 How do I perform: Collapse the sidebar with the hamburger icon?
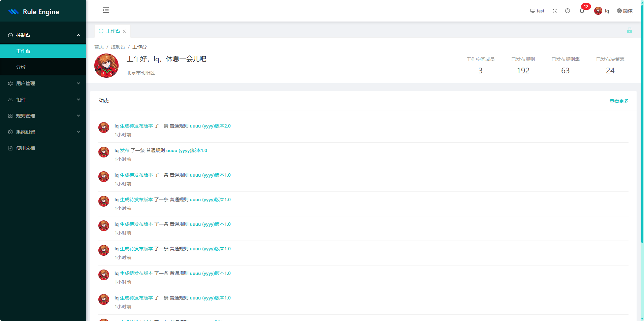[106, 10]
